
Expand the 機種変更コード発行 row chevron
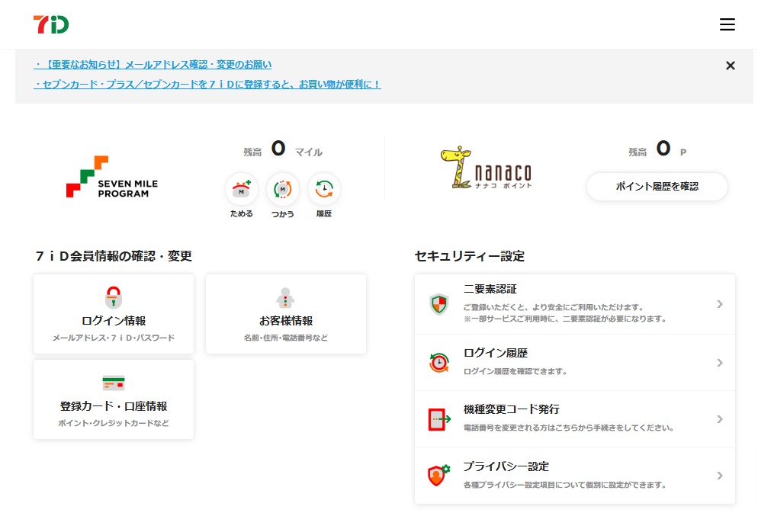[719, 419]
